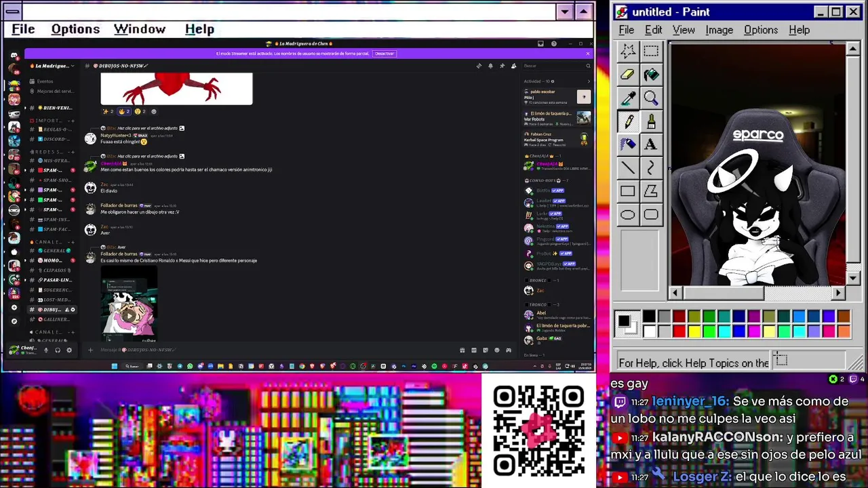Select the yellow color in Paint palette
Viewport: 868px width, 488px height.
(x=694, y=331)
